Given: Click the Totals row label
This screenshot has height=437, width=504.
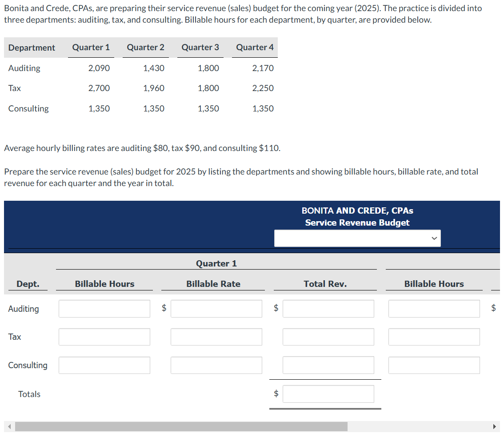Looking at the screenshot, I should (29, 394).
